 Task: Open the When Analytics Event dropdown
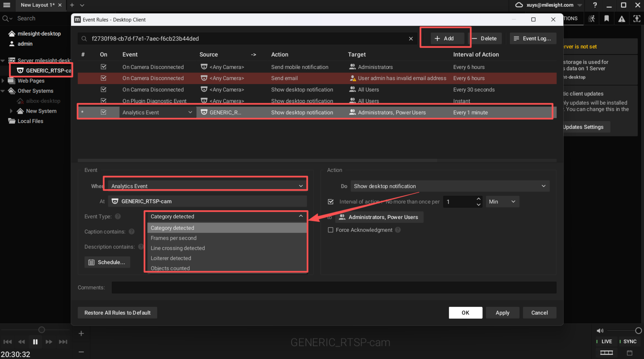click(207, 186)
